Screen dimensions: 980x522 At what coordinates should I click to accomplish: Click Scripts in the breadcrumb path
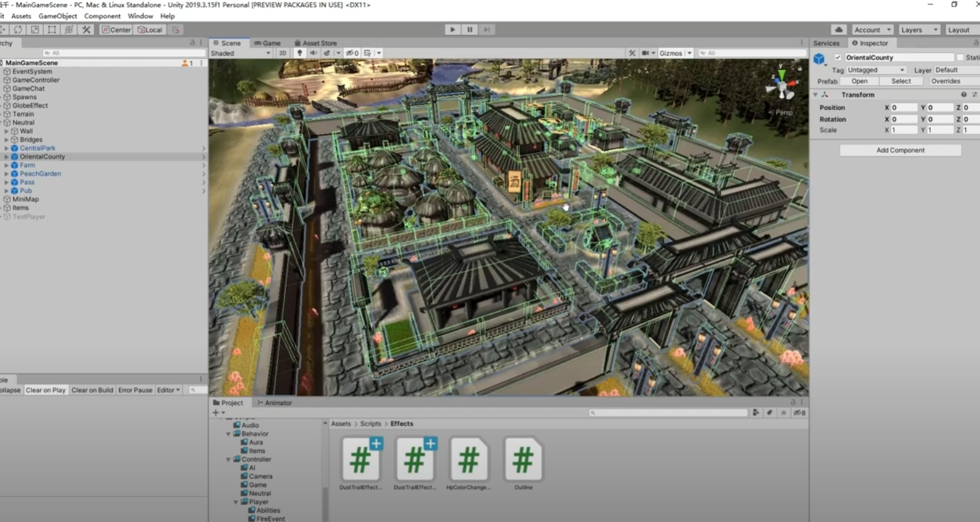point(370,423)
